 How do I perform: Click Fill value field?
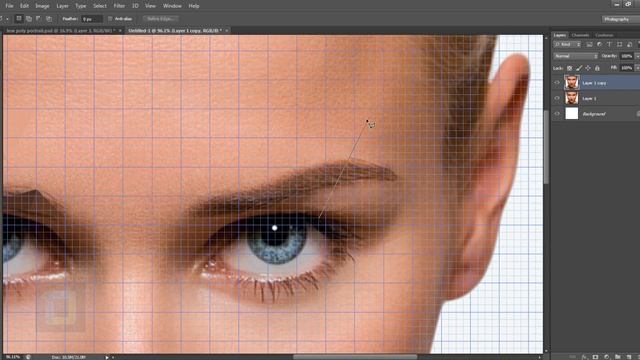click(627, 68)
